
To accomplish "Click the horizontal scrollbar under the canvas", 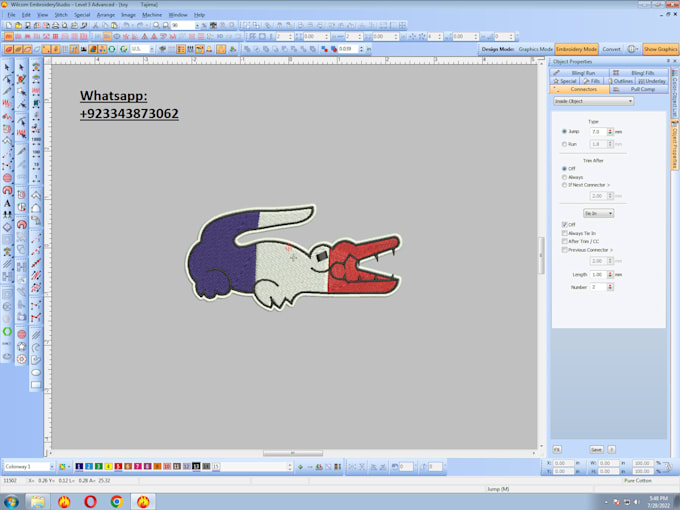I will 293,453.
